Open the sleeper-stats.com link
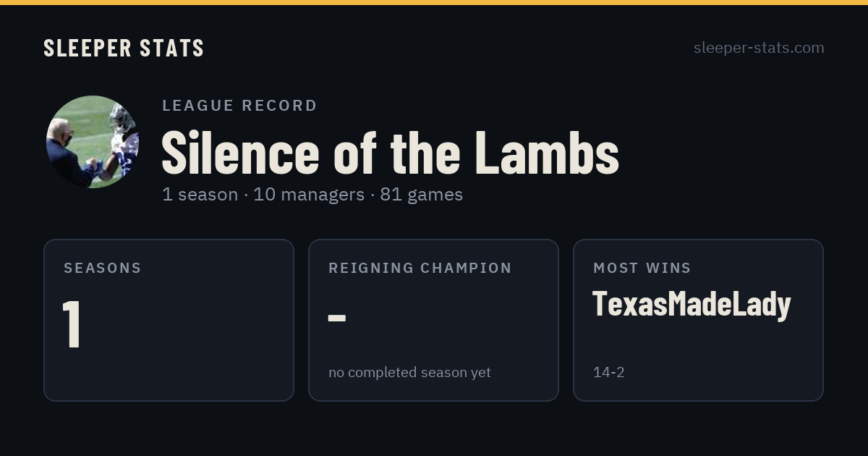This screenshot has width=868, height=456. pyautogui.click(x=759, y=48)
